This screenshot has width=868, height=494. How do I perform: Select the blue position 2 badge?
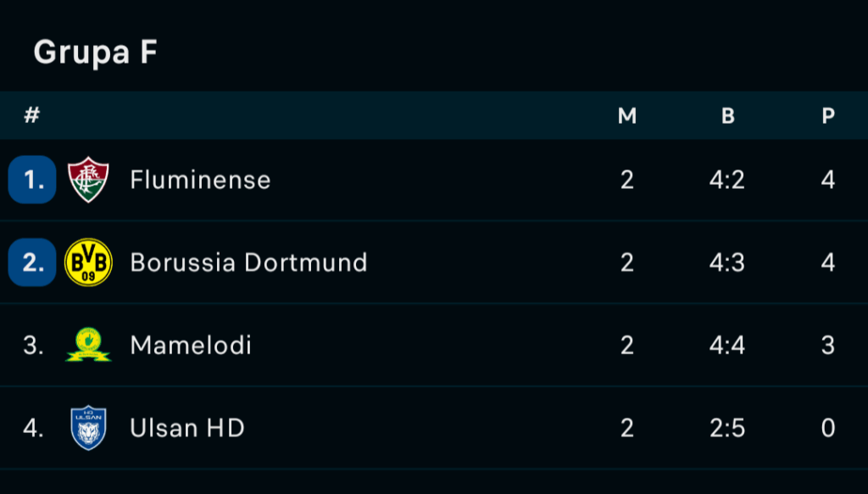32,262
